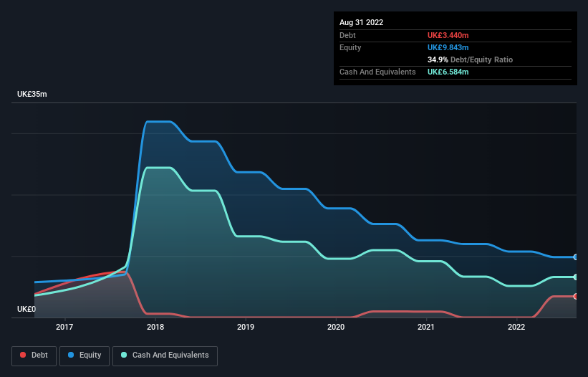Screen dimensions: 588x377
Task: Toggle the Equity legend button
Action: 85,355
